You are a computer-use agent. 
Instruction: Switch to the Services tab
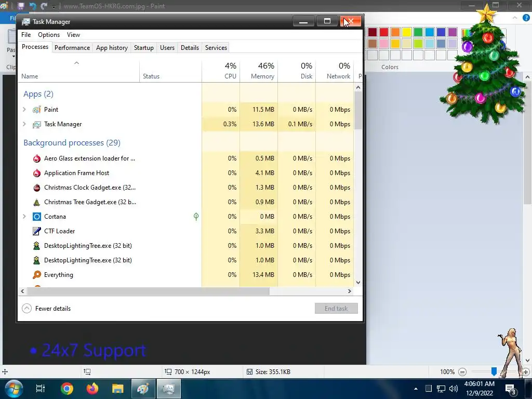click(216, 47)
